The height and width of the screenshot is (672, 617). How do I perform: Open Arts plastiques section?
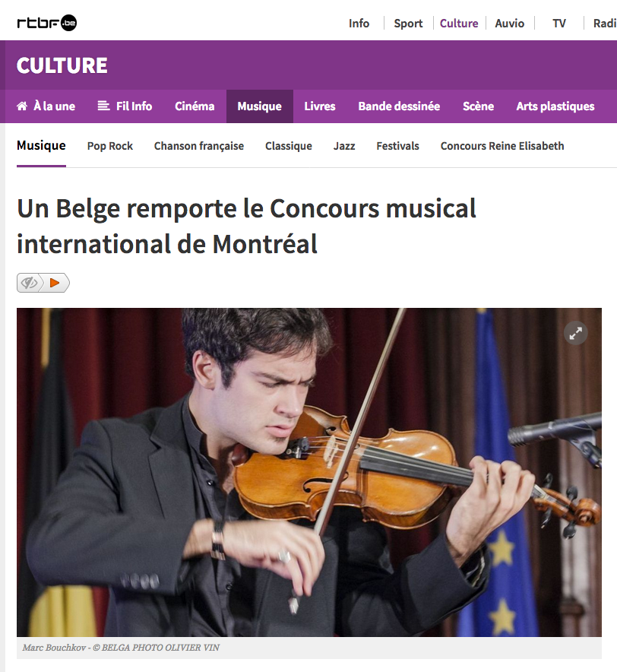coord(555,106)
